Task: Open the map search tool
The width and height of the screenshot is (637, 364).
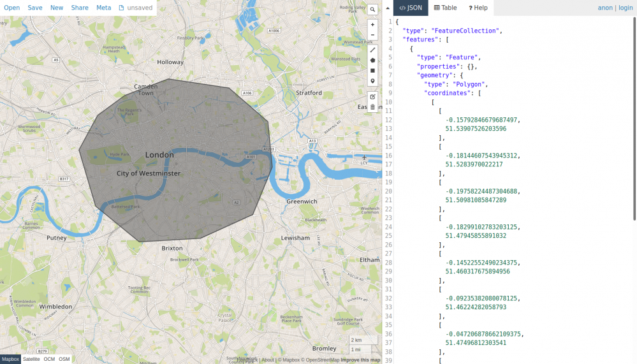Action: coord(372,10)
